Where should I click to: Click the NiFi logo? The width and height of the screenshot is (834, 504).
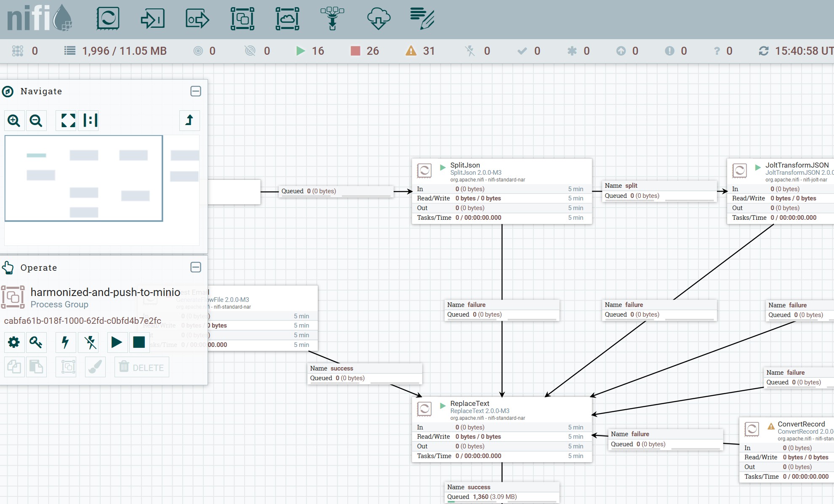pyautogui.click(x=40, y=18)
